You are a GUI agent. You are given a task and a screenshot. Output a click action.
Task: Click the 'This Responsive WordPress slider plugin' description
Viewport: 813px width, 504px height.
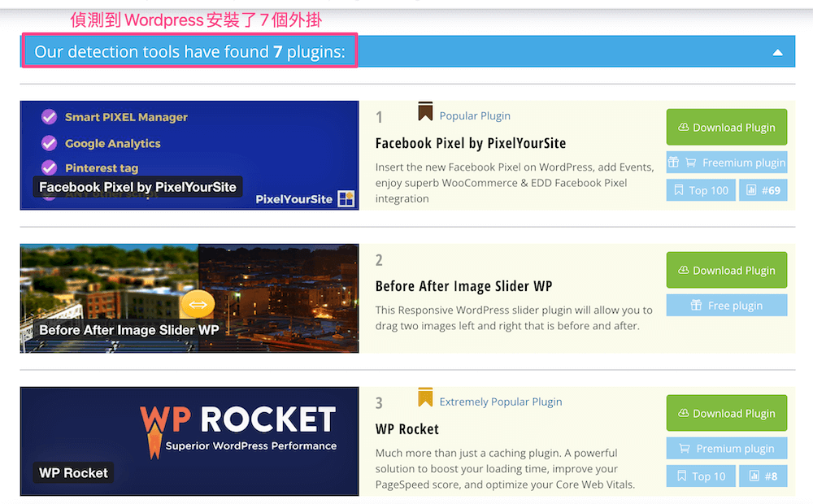tap(514, 318)
